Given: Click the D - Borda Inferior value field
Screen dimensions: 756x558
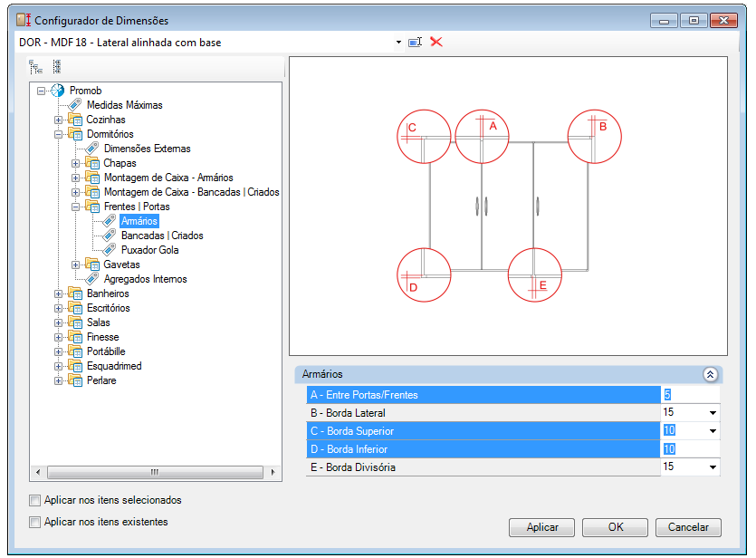Looking at the screenshot, I should point(690,449).
